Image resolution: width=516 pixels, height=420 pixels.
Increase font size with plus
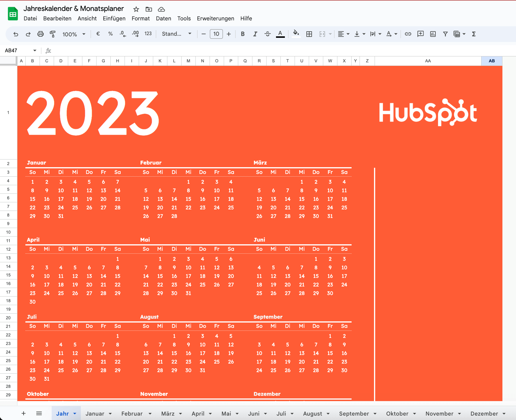[x=228, y=34]
